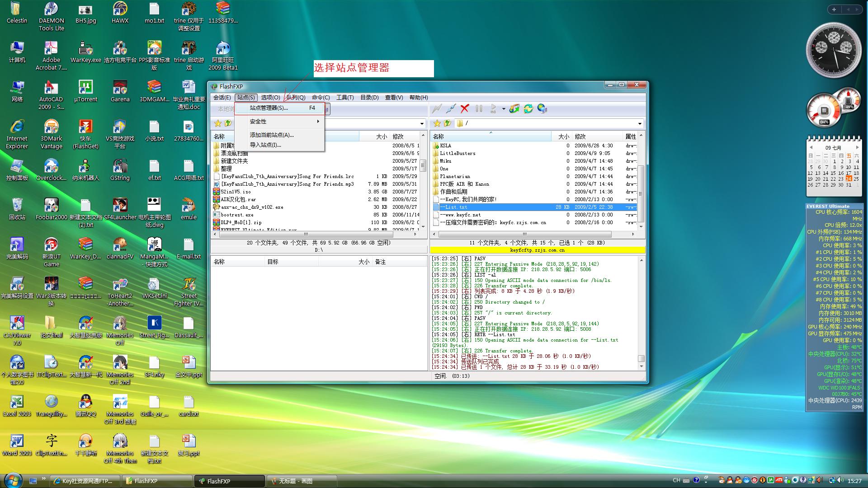Viewport: 868px width, 488px height.
Task: Click the analog clock sidebar gadget
Action: (834, 50)
